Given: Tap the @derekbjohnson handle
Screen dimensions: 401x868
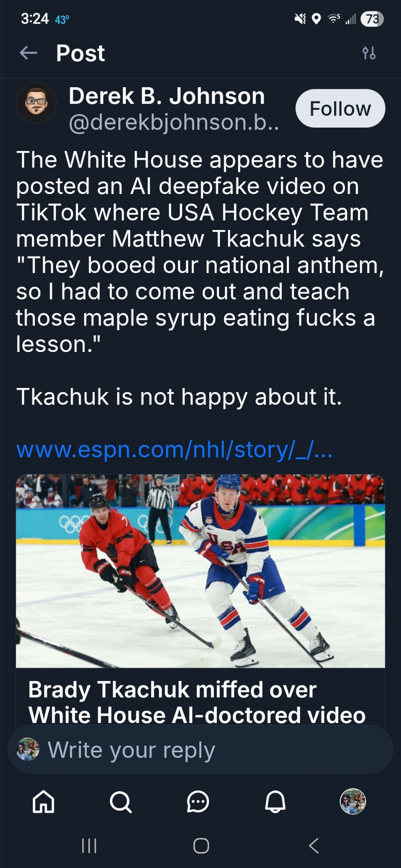Looking at the screenshot, I should tap(174, 122).
